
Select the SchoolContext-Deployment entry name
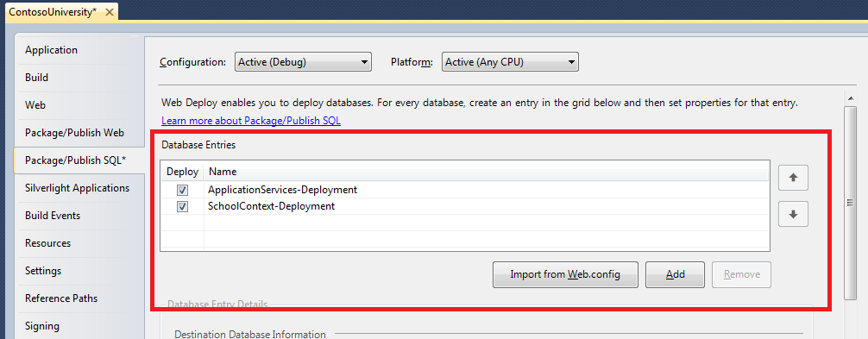pos(271,206)
